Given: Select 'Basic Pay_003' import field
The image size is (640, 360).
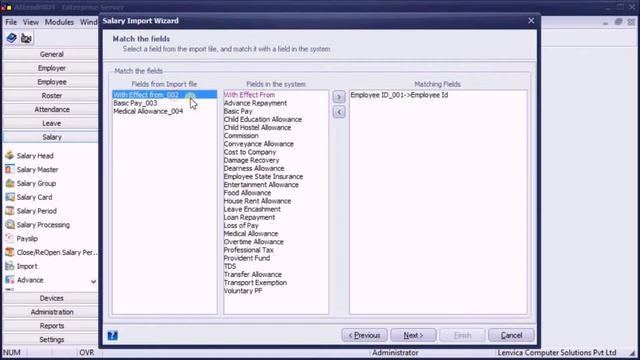Looking at the screenshot, I should [x=135, y=103].
